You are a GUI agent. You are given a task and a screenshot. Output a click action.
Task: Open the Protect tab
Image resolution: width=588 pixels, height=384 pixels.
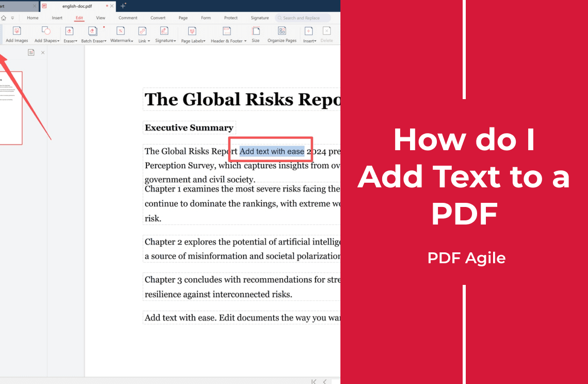[231, 18]
